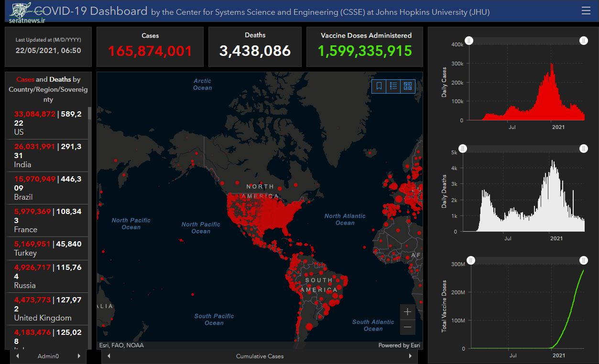Zoom in on the map

[x=407, y=312]
